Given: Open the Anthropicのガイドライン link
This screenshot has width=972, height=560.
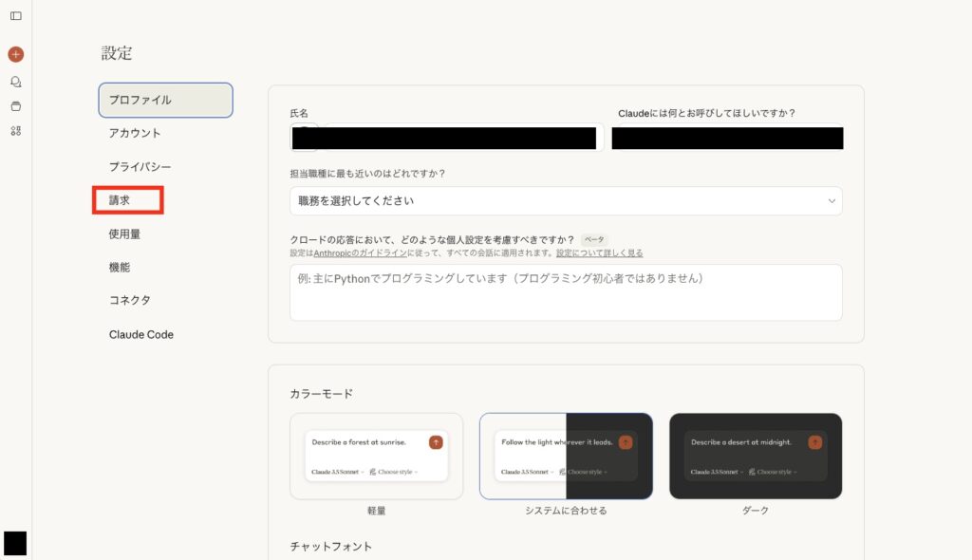Looking at the screenshot, I should 360,253.
